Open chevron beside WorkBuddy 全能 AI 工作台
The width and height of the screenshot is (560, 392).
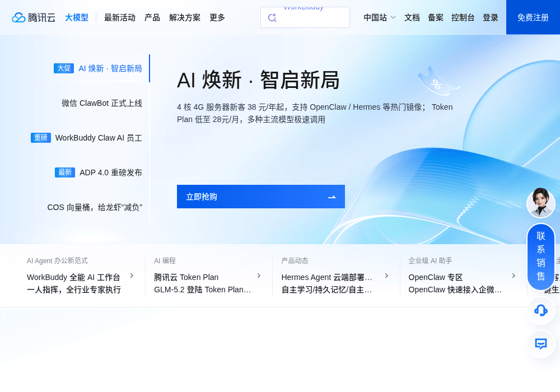pyautogui.click(x=132, y=276)
